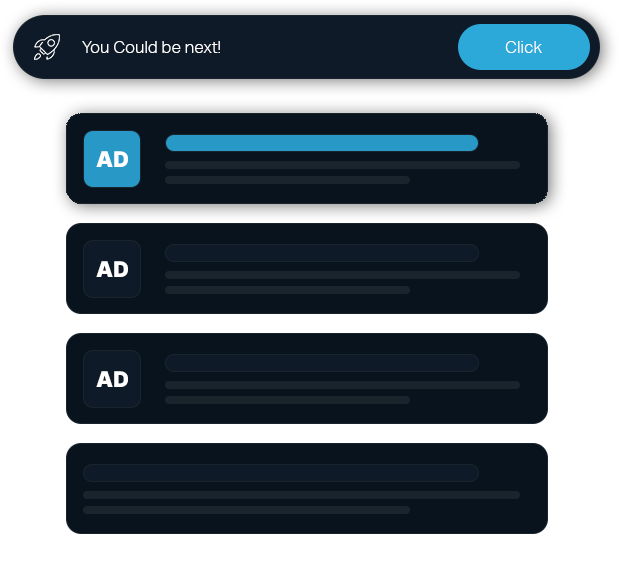Select the "You Could be next!" text
Viewport: 619px width, 588px height.
[151, 47]
